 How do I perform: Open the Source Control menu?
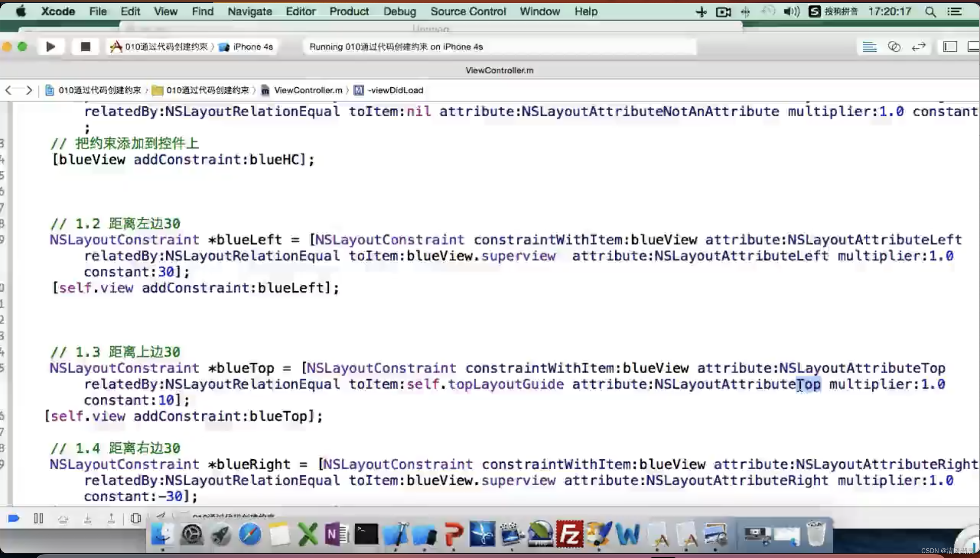pos(468,11)
